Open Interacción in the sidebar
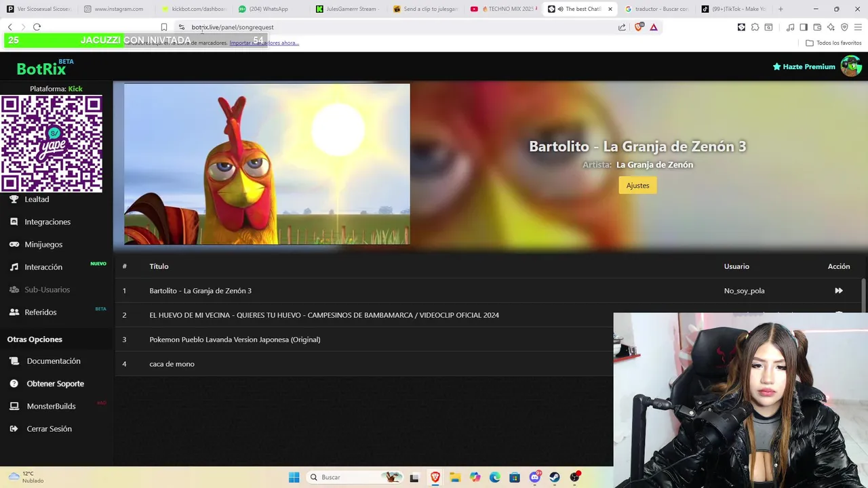The image size is (868, 488). point(43,267)
